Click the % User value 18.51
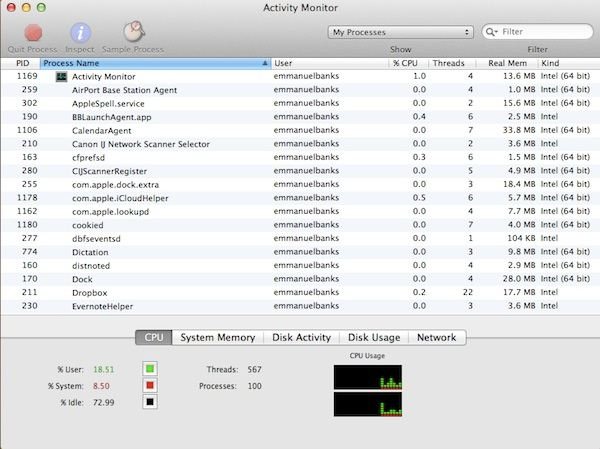This screenshot has width=600, height=449. (104, 369)
